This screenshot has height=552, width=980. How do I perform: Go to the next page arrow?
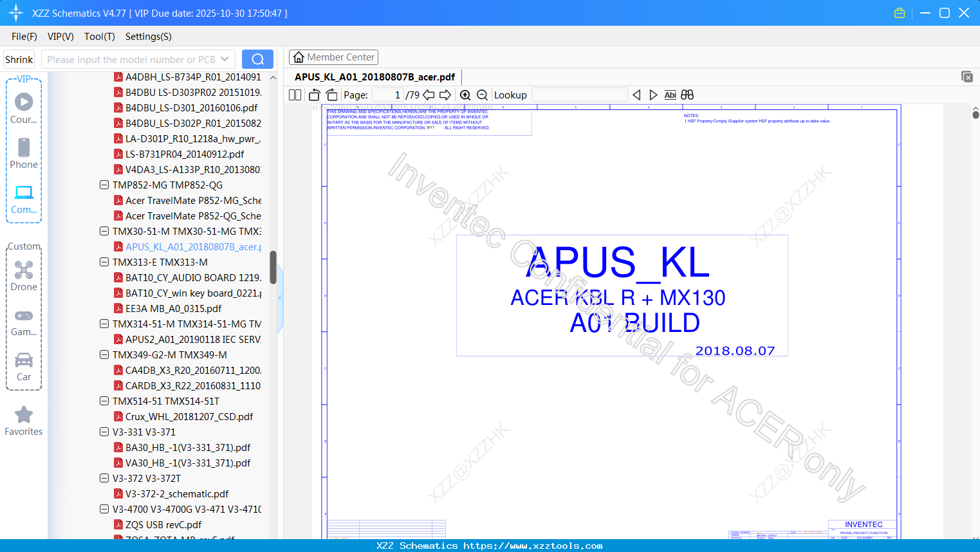pos(445,95)
